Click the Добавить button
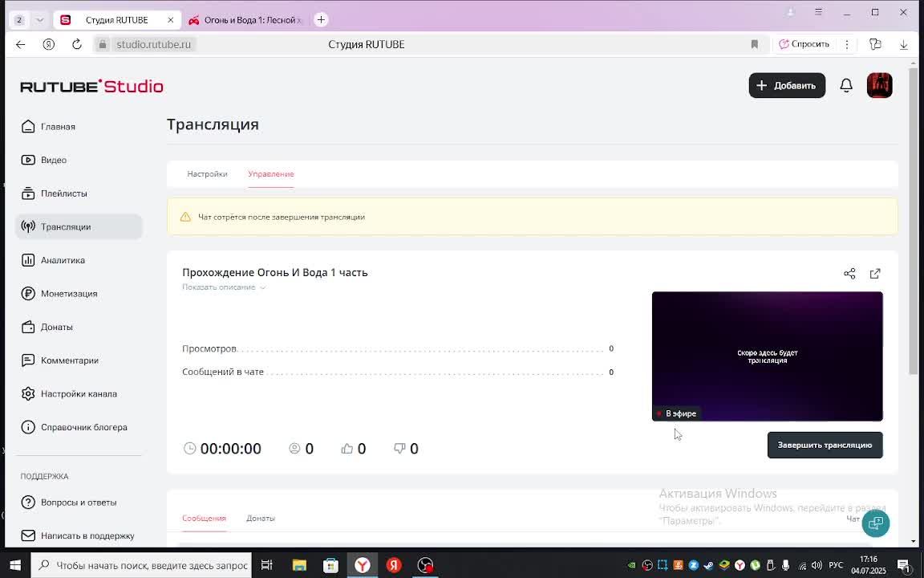 (787, 86)
